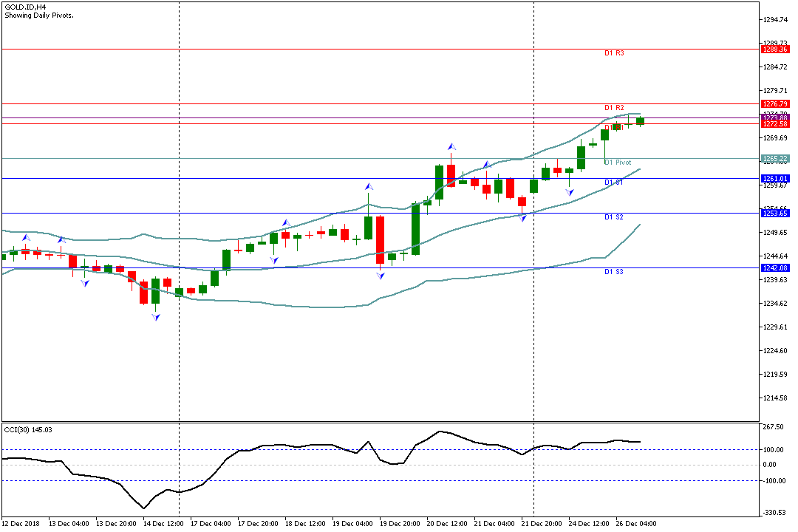Screen dimensions: 798x532
Task: Click the -330.53 CCI scale value
Action: click(x=774, y=513)
